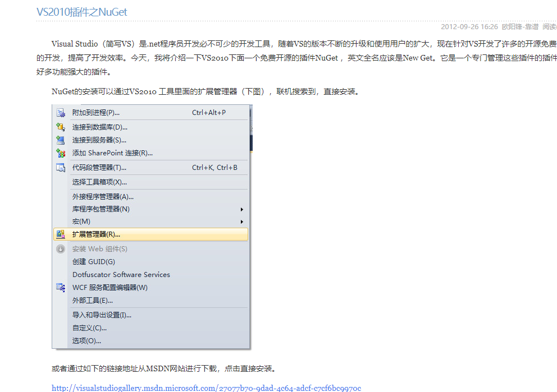
Task: Open the 选项(O) menu entry
Action: click(88, 342)
